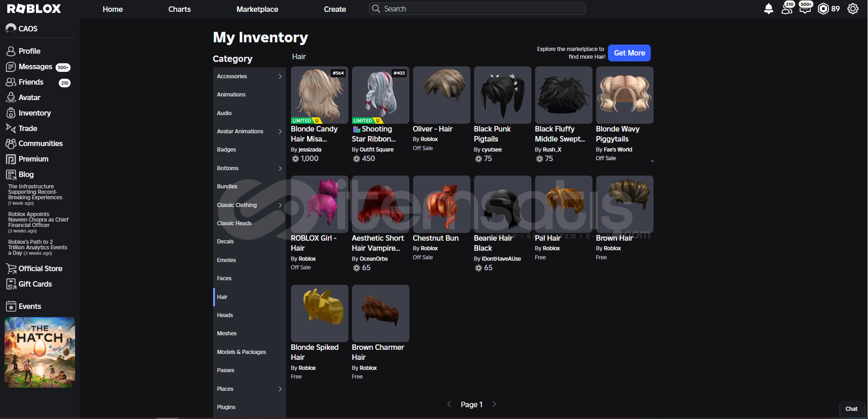Open the Brown Charmer Hair thumbnail
The image size is (868, 419).
coord(380,313)
